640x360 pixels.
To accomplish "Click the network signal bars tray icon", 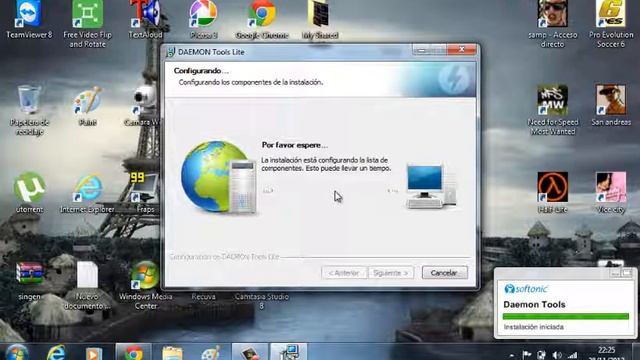I will point(573,355).
